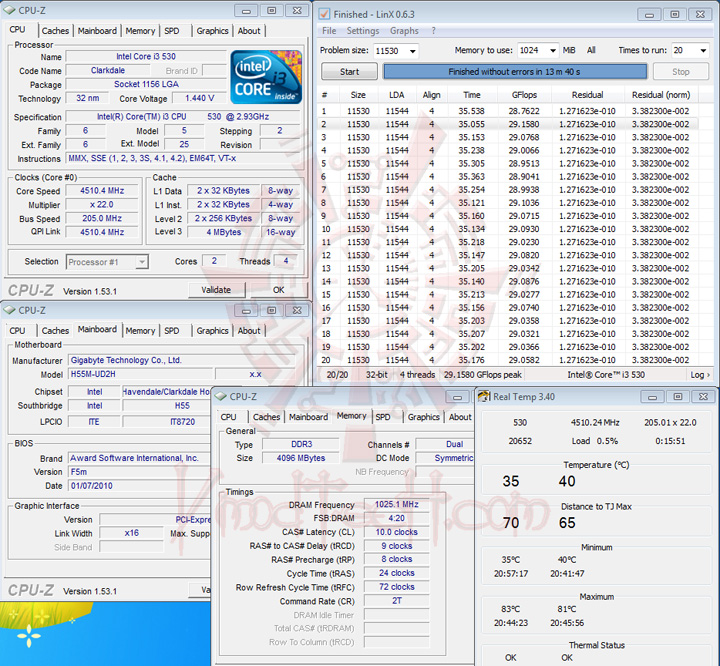
Task: Open the Memory to use dropdown in LinX
Action: coord(553,51)
